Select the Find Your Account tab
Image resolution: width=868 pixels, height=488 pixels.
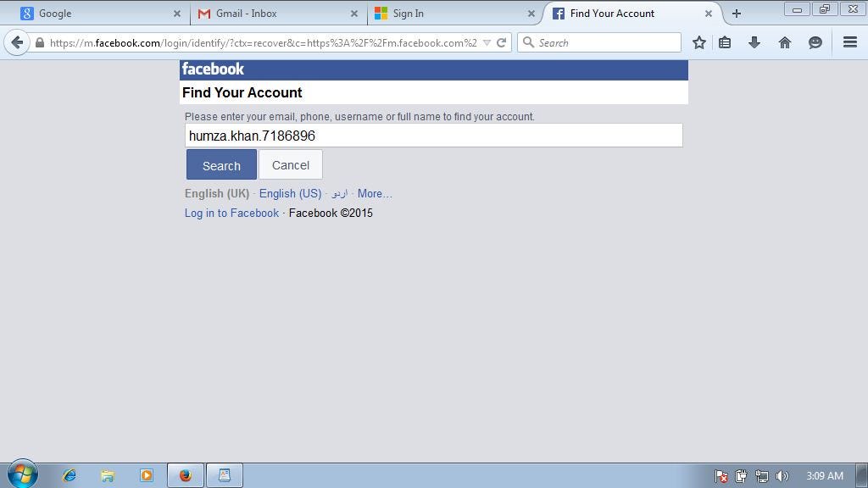[631, 14]
